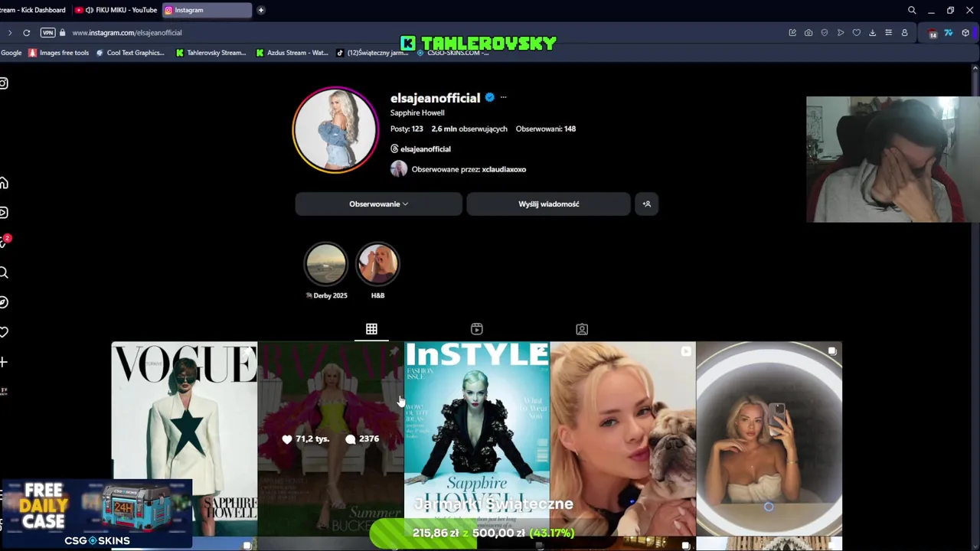Open a new browser tab
The width and height of the screenshot is (980, 551).
261,10
